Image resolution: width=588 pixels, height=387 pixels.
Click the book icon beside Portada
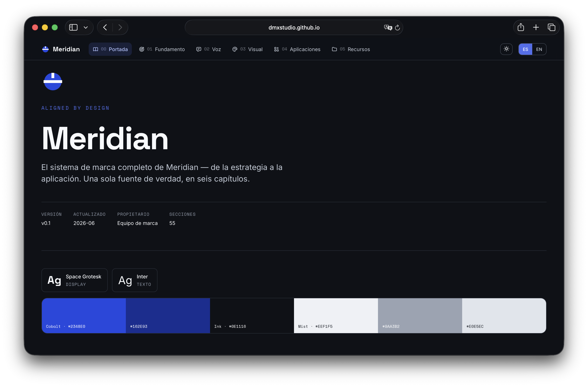pyautogui.click(x=95, y=49)
